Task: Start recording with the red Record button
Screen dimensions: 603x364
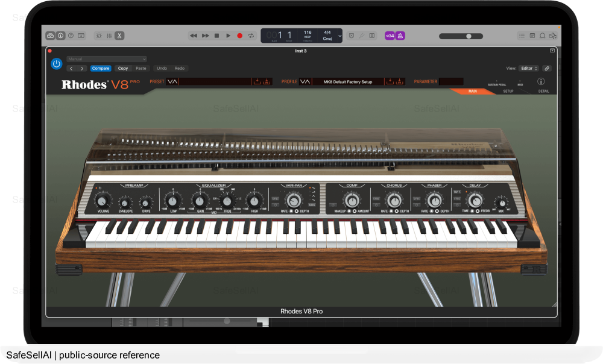Action: (x=239, y=36)
